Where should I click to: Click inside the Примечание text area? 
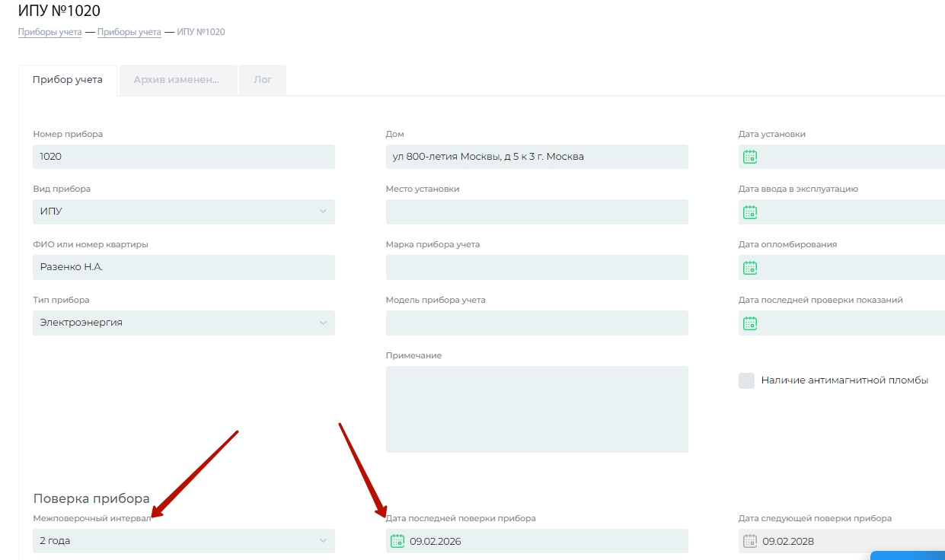(x=537, y=409)
